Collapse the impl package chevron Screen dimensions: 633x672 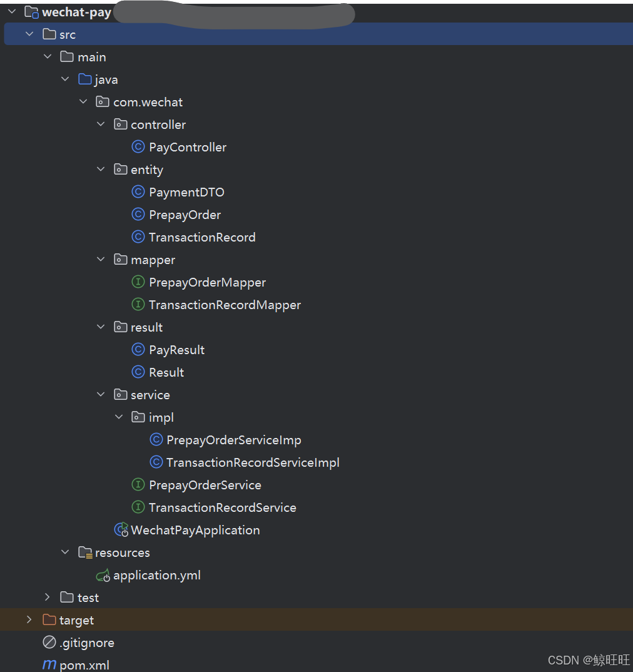pyautogui.click(x=119, y=417)
